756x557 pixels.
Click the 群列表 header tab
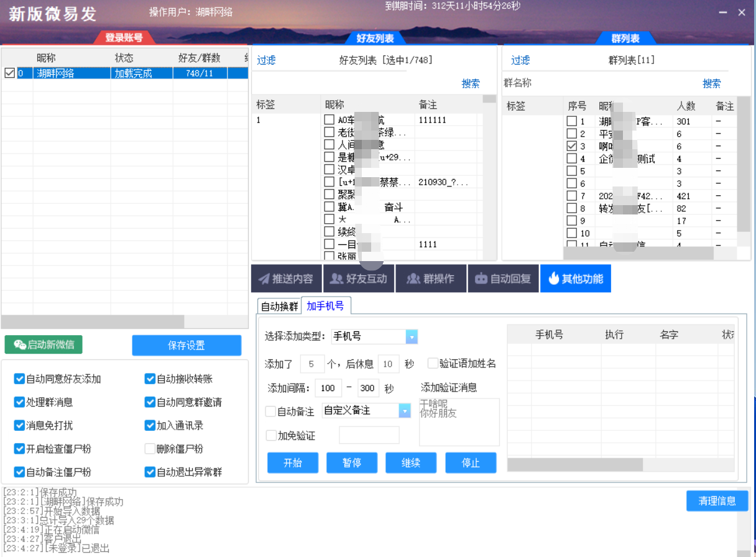pos(625,39)
